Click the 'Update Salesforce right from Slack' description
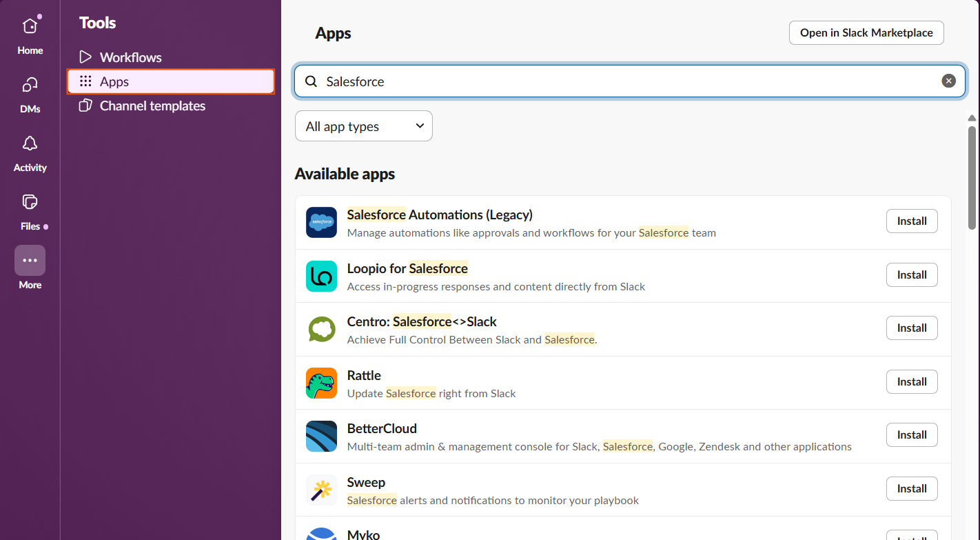980x540 pixels. tap(431, 393)
